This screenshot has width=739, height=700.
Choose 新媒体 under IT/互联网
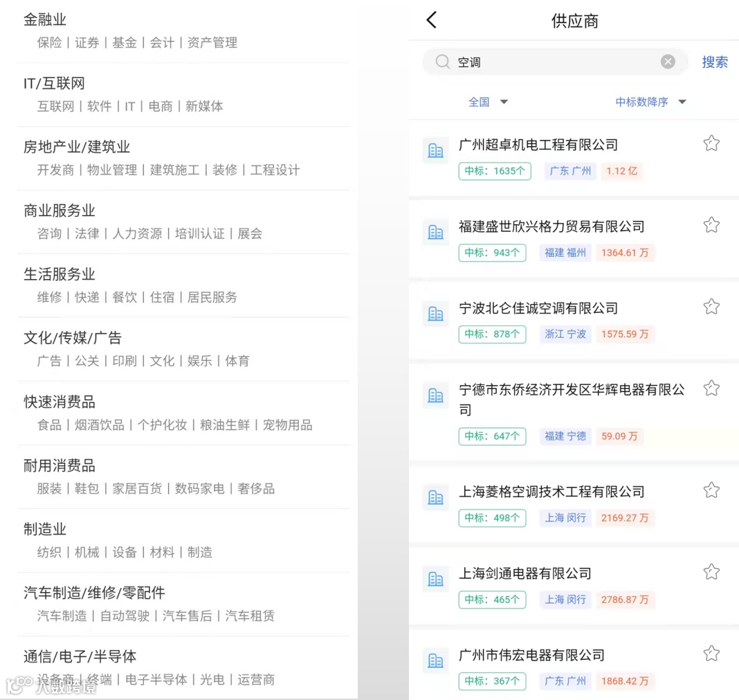204,106
